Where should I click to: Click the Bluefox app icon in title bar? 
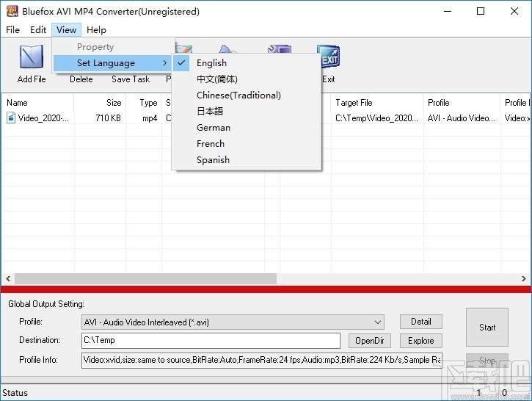tap(12, 11)
